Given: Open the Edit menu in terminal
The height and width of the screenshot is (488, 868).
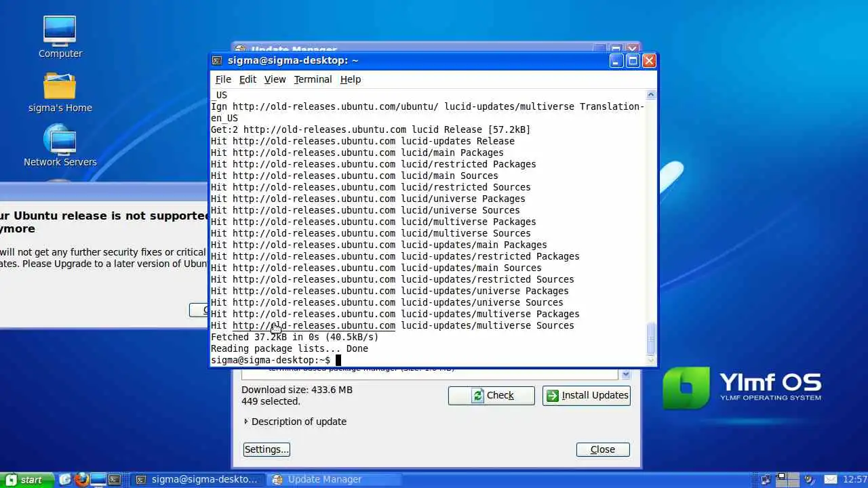Looking at the screenshot, I should click(248, 79).
